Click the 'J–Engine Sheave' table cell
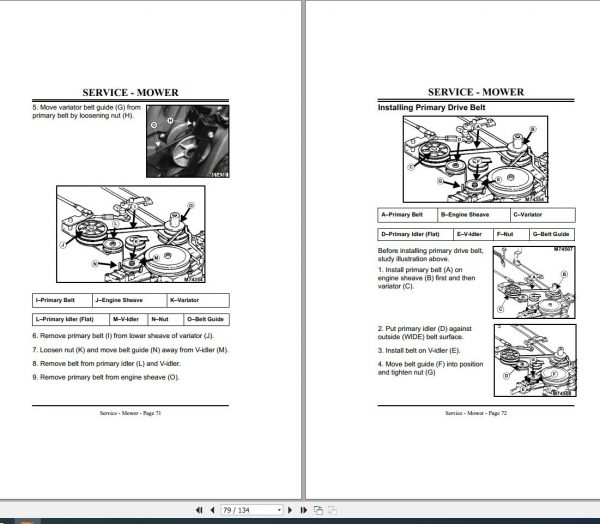 tap(130, 300)
